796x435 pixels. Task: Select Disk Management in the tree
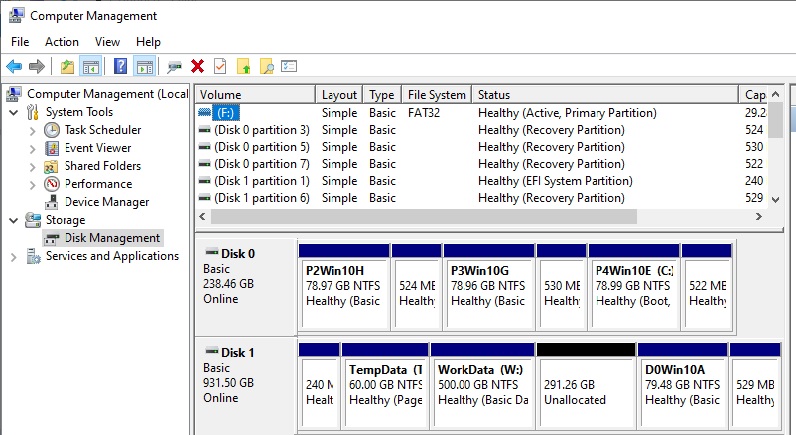click(112, 238)
